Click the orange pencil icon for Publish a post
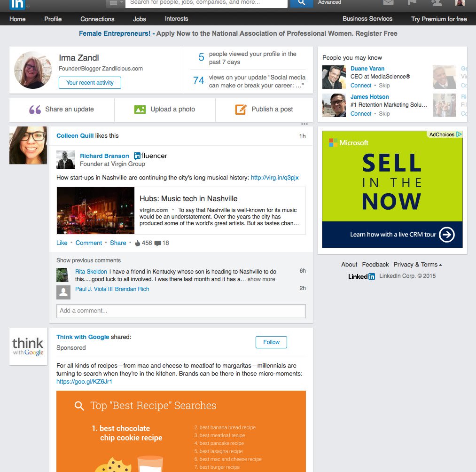476x472 pixels. point(241,110)
